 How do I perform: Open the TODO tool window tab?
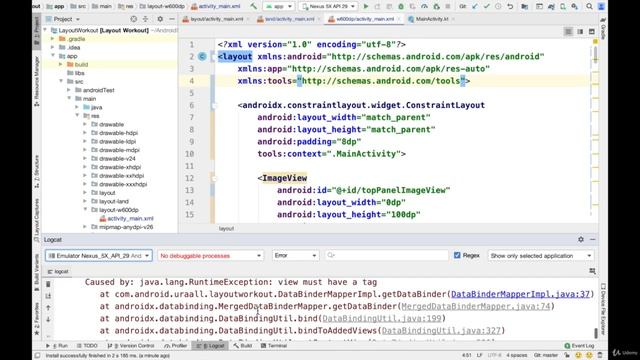[87, 346]
